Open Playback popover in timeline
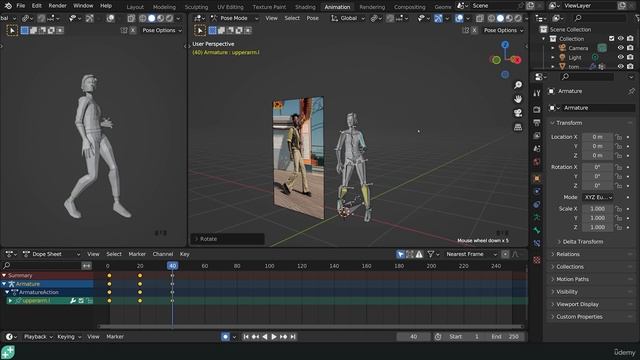Screen dimensions: 640x360 coord(38,337)
